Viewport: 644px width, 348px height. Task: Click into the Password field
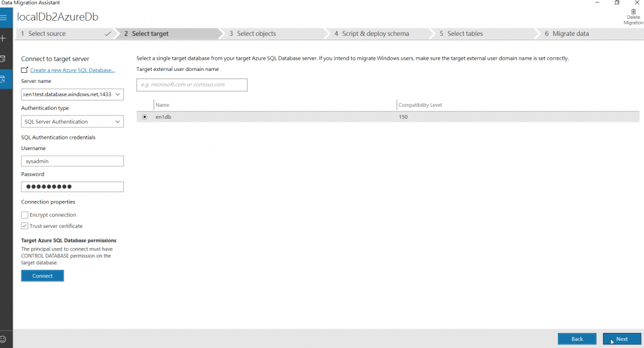click(72, 187)
